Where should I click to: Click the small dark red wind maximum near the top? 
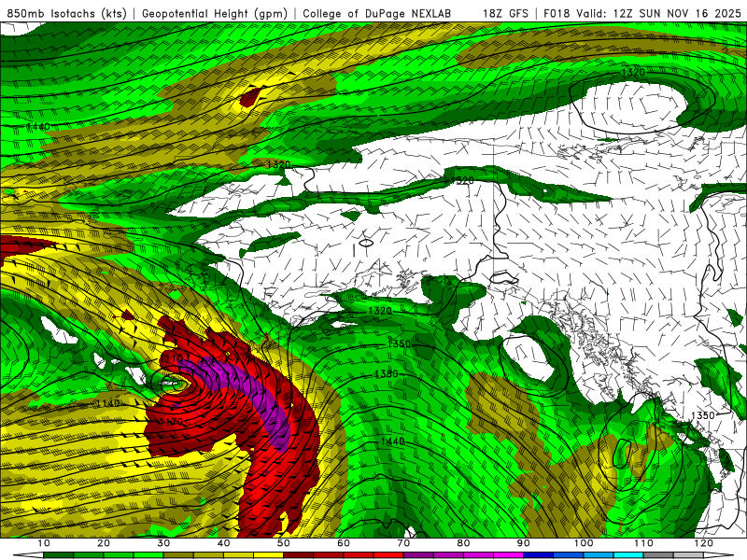pos(249,97)
